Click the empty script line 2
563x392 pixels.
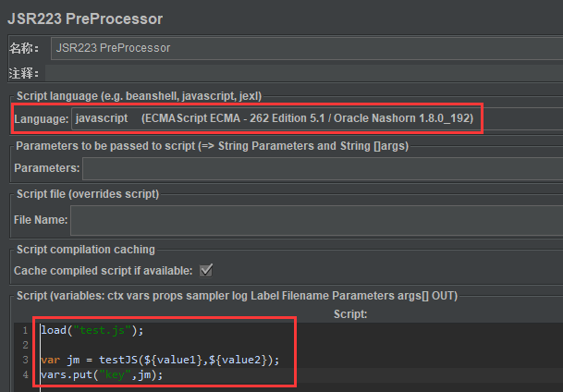coord(301,345)
